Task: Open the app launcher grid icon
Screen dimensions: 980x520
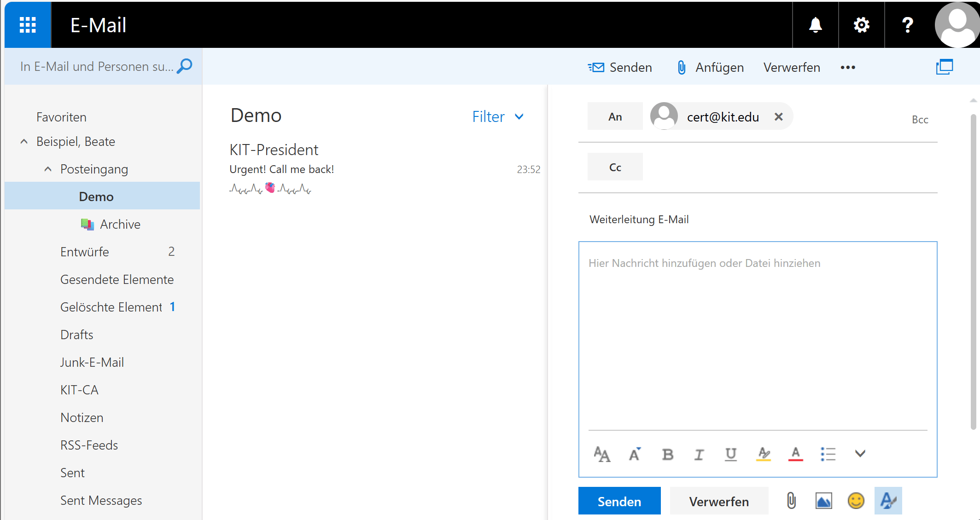Action: (x=28, y=25)
